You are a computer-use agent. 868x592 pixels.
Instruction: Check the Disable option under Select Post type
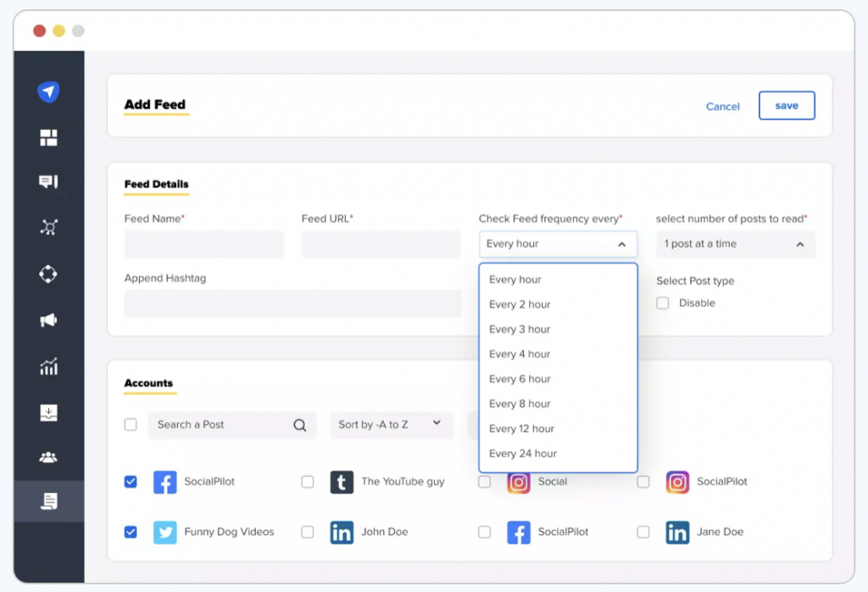(662, 303)
